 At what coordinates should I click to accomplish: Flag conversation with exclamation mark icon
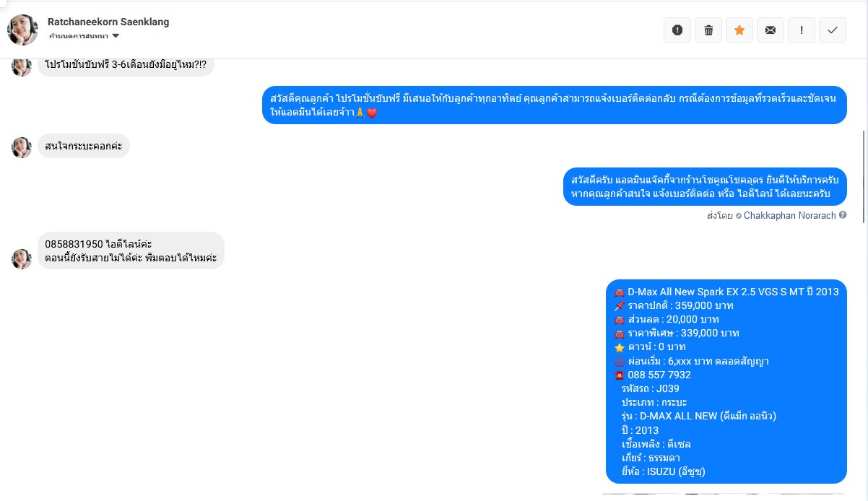click(x=802, y=30)
